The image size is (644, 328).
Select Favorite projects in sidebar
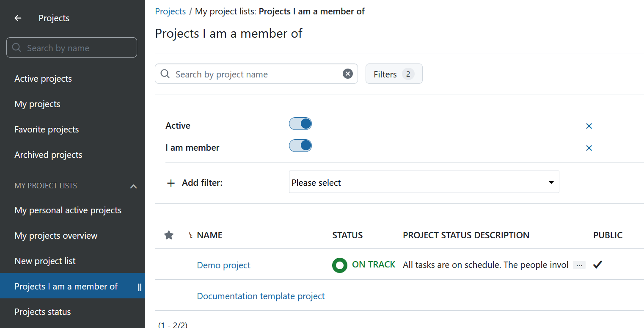47,130
